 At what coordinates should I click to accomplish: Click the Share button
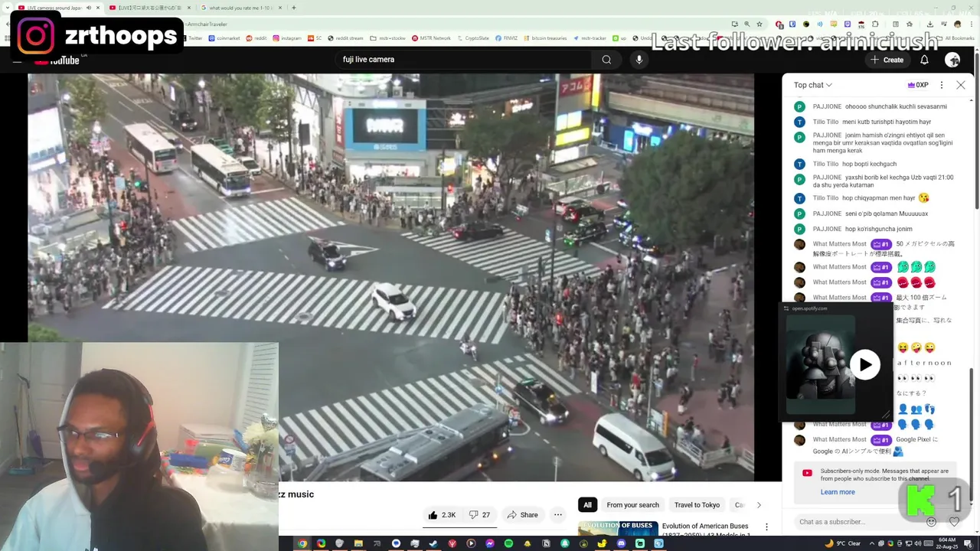pos(522,515)
